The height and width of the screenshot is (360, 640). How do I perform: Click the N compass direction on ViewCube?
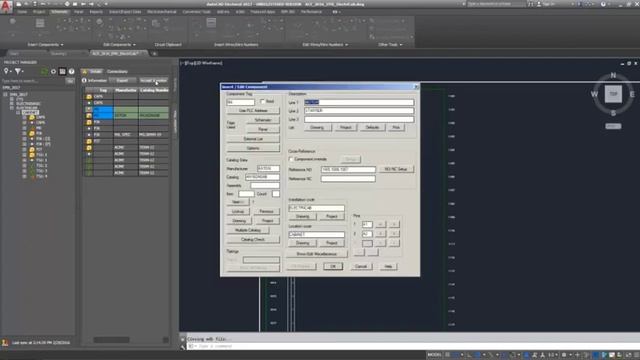pyautogui.click(x=613, y=76)
